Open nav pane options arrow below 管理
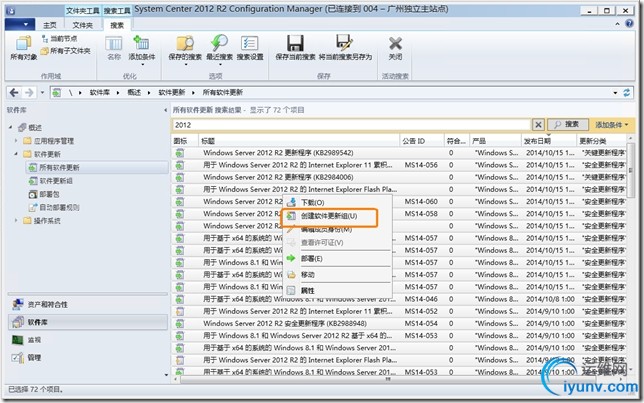 pyautogui.click(x=166, y=375)
